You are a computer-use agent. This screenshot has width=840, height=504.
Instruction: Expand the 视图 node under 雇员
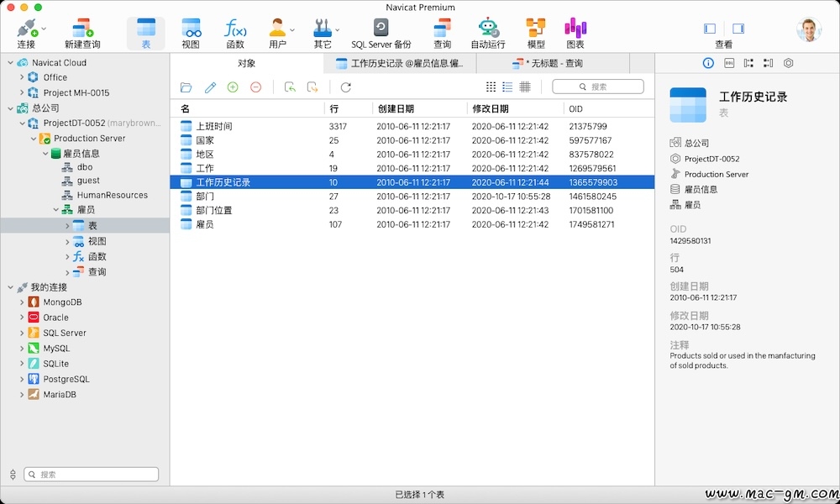pyautogui.click(x=67, y=242)
